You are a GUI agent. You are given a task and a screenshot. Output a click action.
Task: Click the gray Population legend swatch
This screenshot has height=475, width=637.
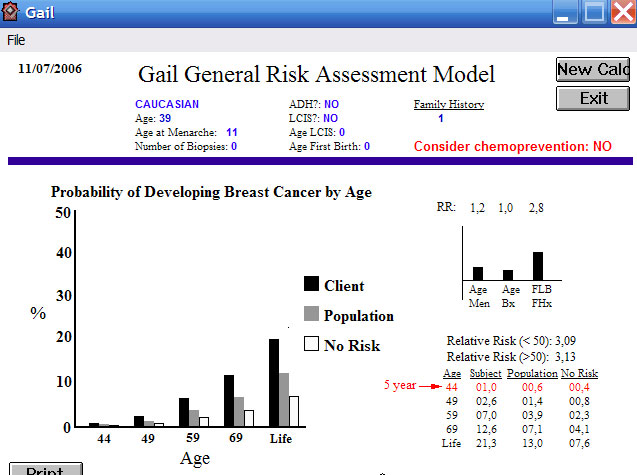click(311, 314)
